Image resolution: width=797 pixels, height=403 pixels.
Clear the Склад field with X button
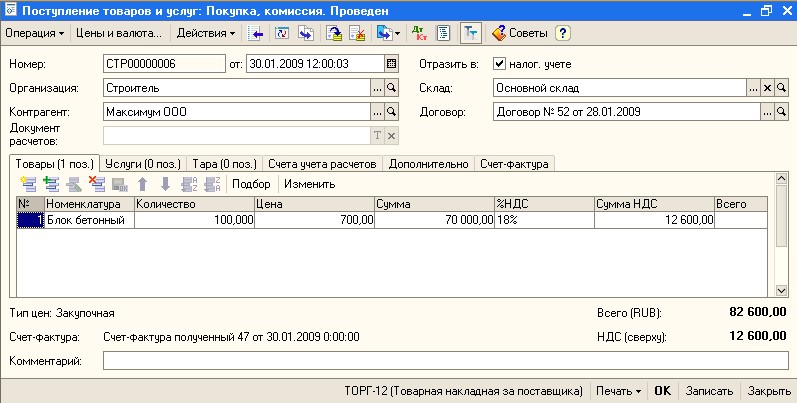point(767,88)
